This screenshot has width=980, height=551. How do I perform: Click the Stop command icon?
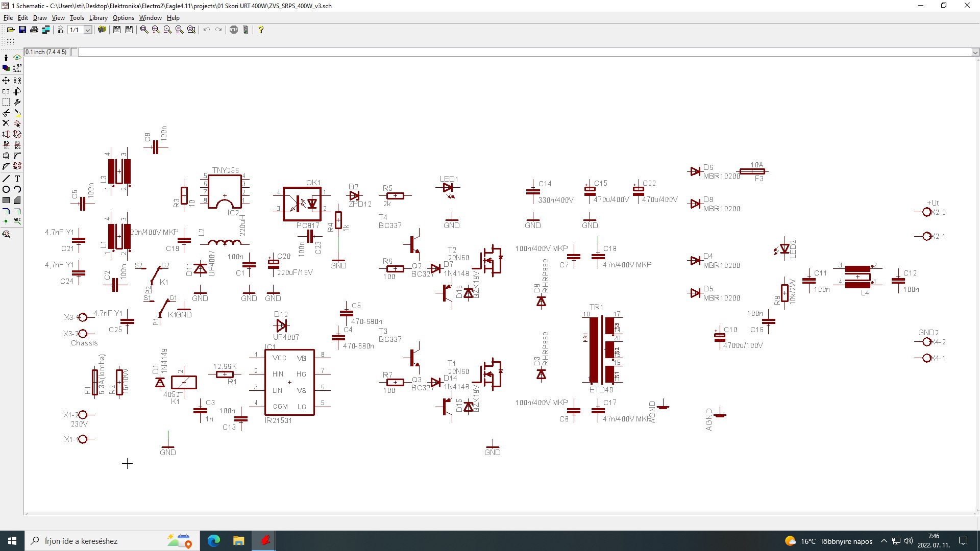point(234,30)
